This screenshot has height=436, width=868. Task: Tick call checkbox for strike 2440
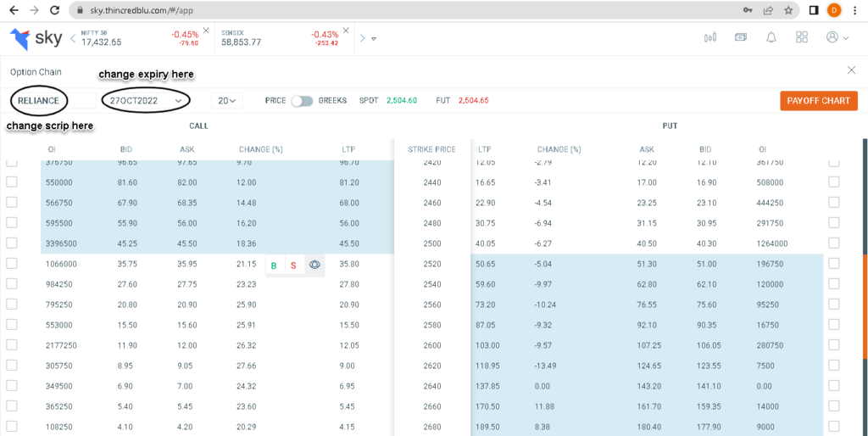[12, 182]
